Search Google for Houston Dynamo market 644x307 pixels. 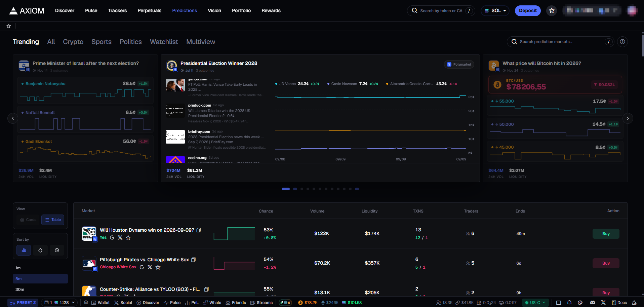point(112,237)
